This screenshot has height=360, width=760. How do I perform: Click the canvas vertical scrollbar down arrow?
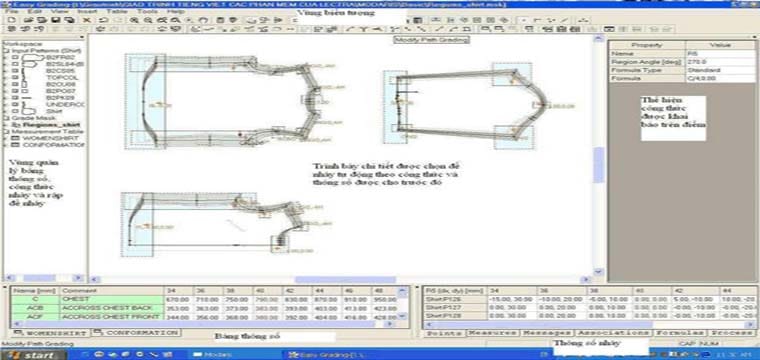(x=599, y=272)
